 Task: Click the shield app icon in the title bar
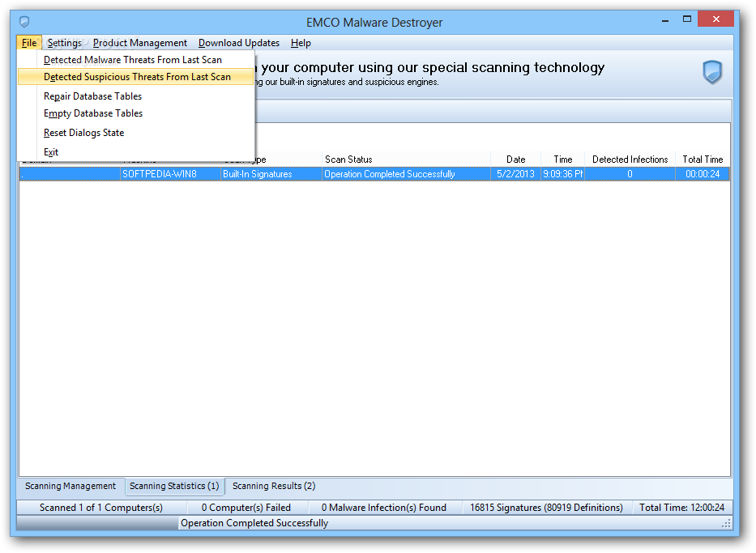pyautogui.click(x=24, y=22)
